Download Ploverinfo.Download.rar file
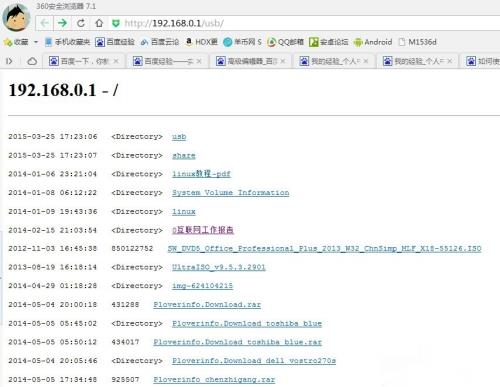The image size is (500, 387). click(x=207, y=305)
